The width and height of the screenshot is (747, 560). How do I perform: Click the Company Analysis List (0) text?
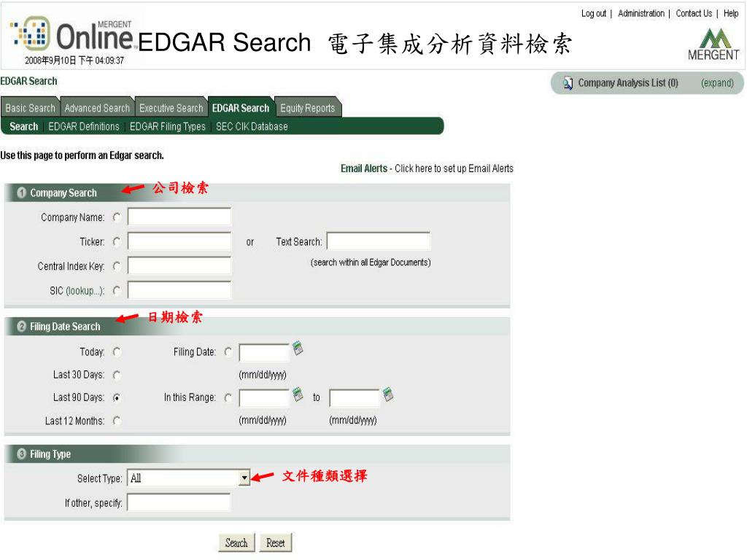point(628,83)
